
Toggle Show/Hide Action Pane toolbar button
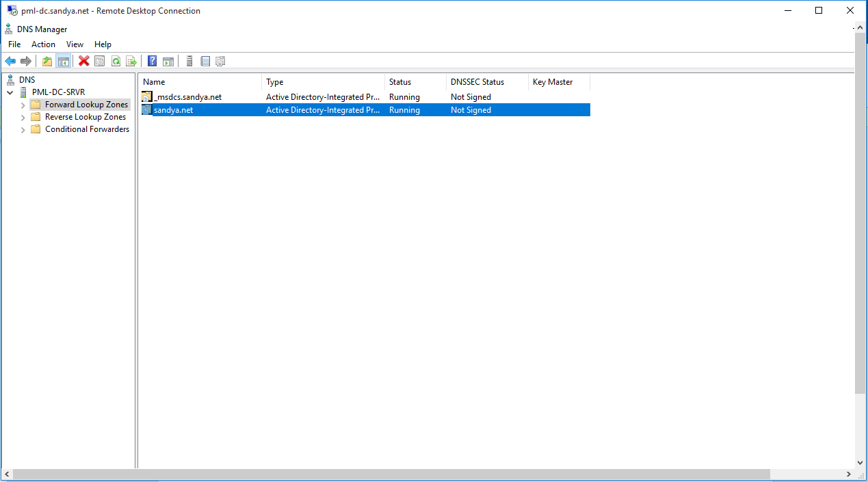pyautogui.click(x=168, y=62)
